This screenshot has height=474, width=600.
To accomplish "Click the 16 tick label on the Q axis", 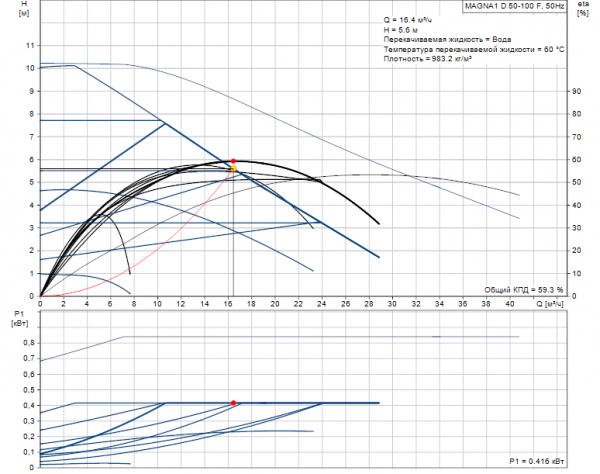I will (228, 304).
